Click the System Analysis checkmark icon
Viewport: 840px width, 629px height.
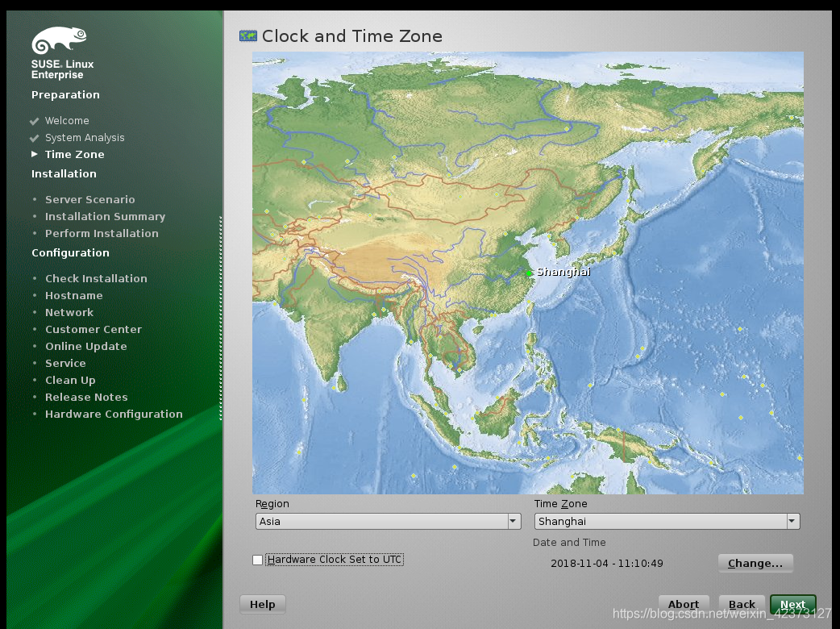(35, 138)
